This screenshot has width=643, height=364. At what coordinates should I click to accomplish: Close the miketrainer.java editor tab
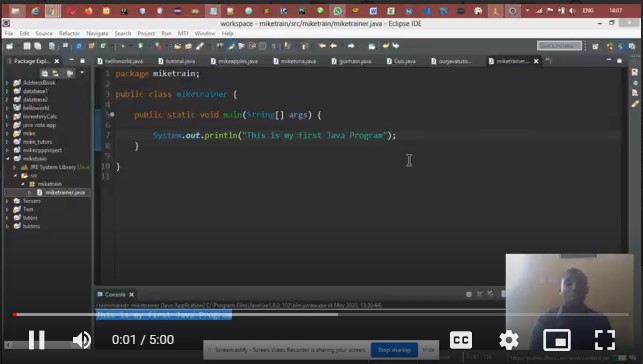tap(536, 61)
